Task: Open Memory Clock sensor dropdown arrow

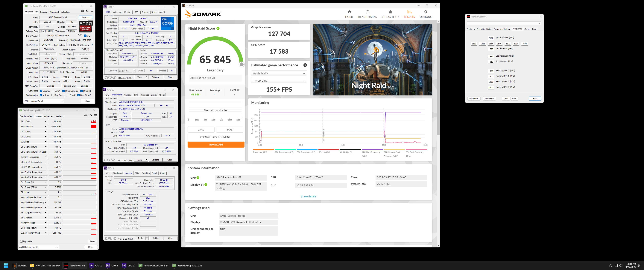Action: click(x=46, y=127)
